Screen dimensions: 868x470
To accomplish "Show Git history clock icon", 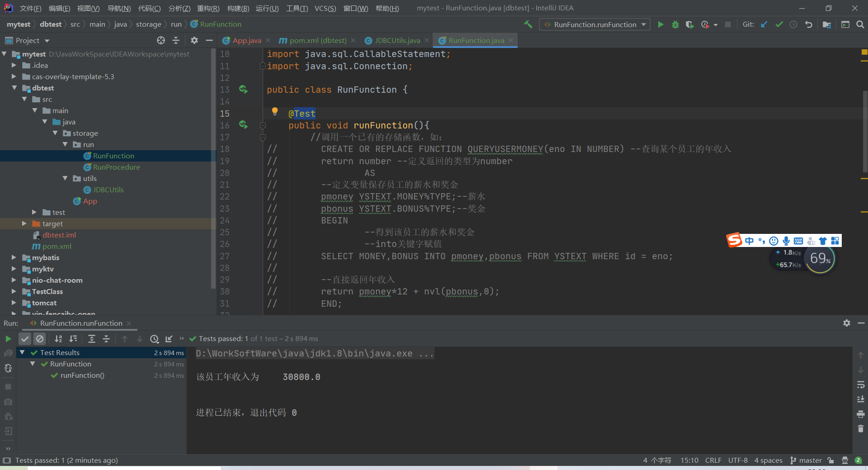I will pyautogui.click(x=793, y=24).
